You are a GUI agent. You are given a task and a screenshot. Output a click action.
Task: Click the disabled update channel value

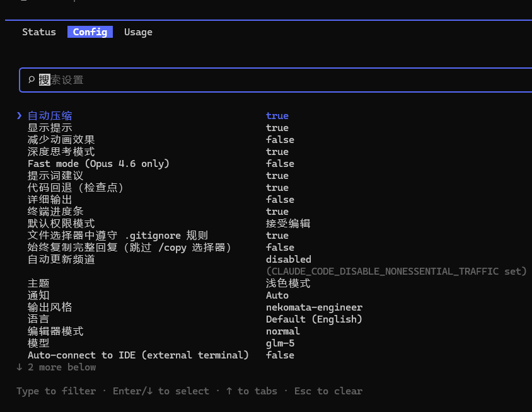pos(289,260)
